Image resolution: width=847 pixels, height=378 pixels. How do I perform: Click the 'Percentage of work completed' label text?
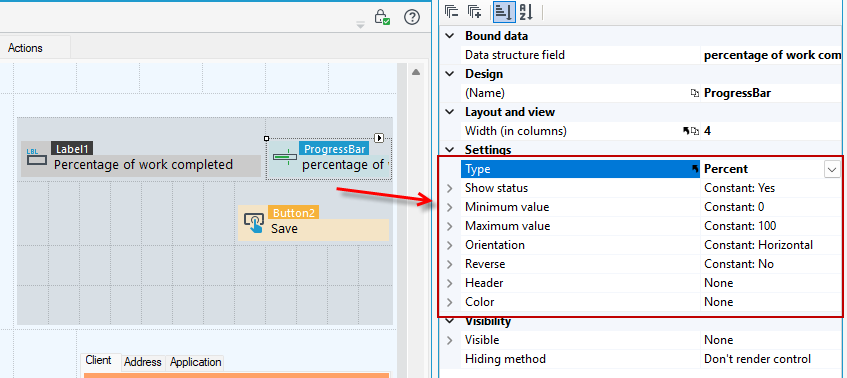click(x=143, y=165)
